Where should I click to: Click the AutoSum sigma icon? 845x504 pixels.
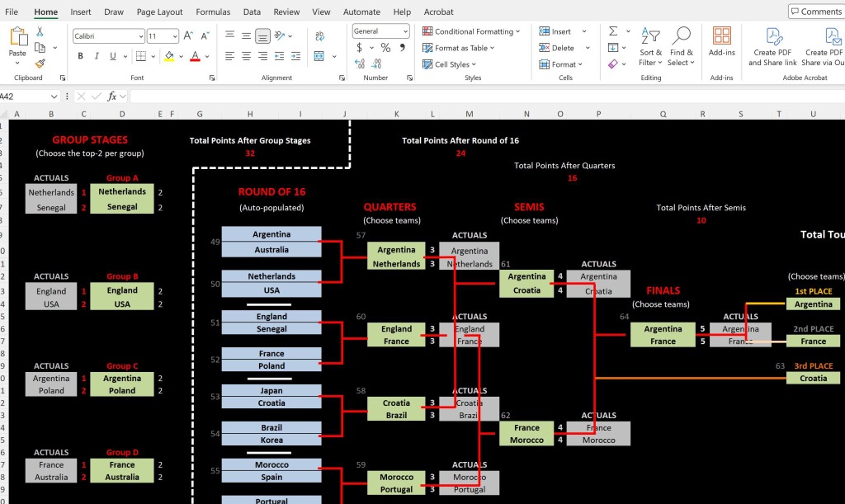613,31
